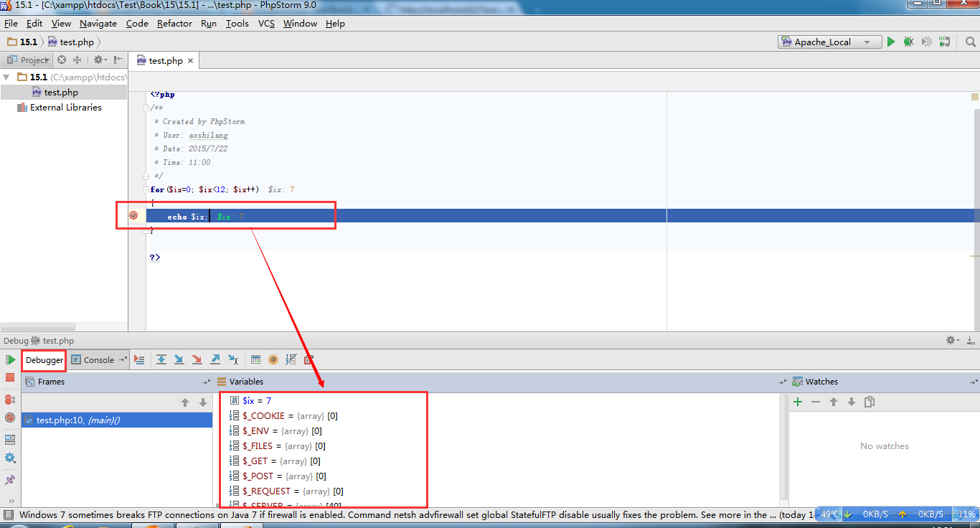This screenshot has width=980, height=528.
Task: Remove the selected watch with minus icon
Action: click(816, 402)
